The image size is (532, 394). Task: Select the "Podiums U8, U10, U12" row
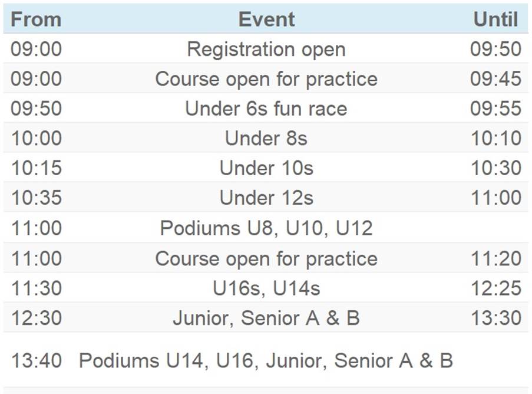click(x=266, y=228)
